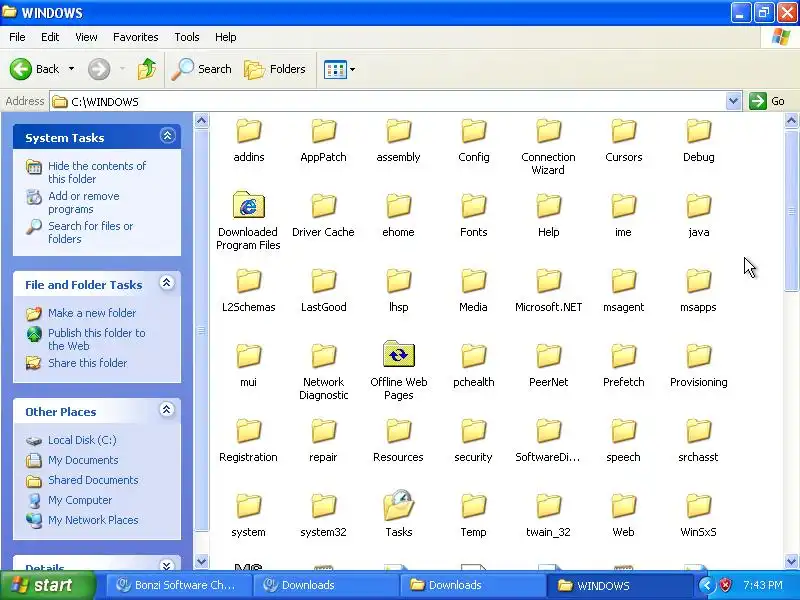Screen dimensions: 800x600
Task: Select the Prefetch folder
Action: pyautogui.click(x=623, y=365)
